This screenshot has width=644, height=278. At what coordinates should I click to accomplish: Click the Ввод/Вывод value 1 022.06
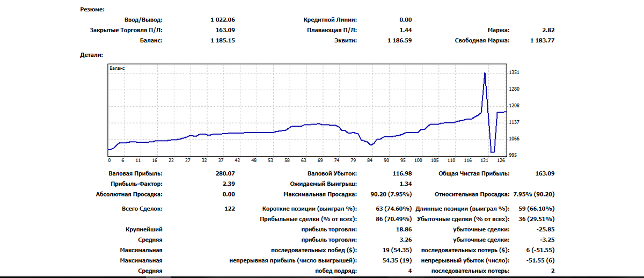(x=223, y=19)
